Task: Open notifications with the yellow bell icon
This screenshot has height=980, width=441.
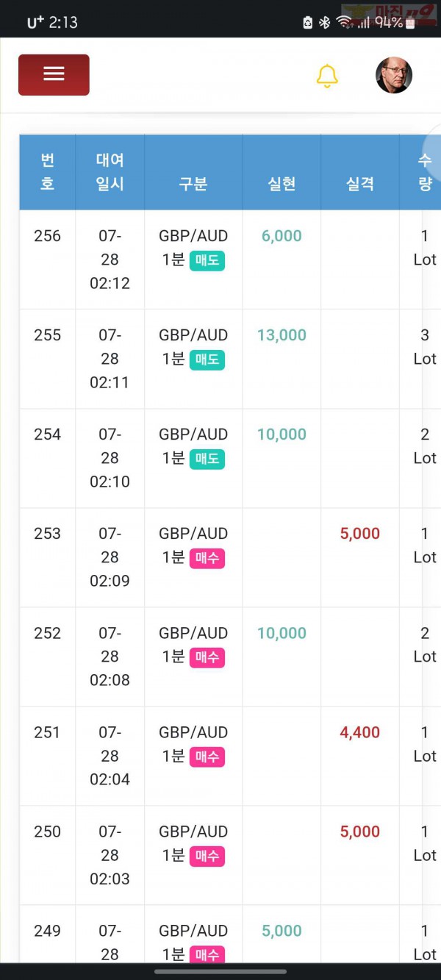Action: point(327,76)
